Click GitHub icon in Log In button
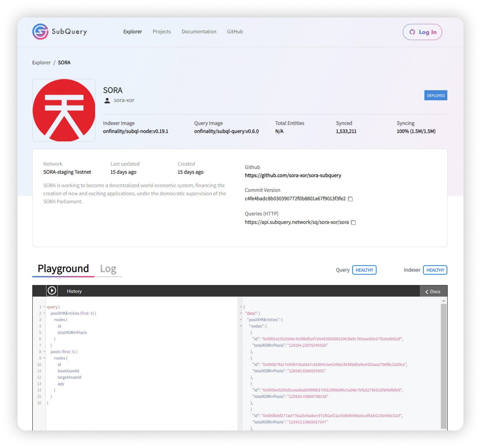The height and width of the screenshot is (448, 481). click(412, 32)
